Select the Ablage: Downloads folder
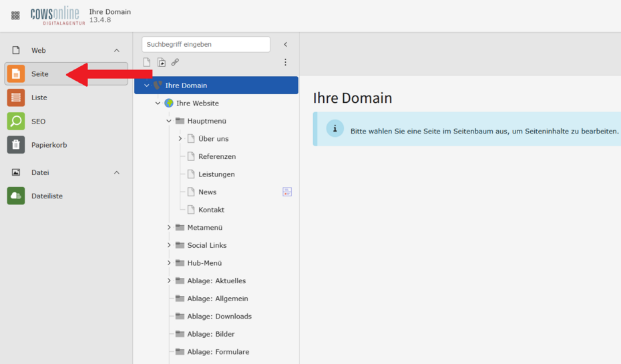 tap(219, 317)
